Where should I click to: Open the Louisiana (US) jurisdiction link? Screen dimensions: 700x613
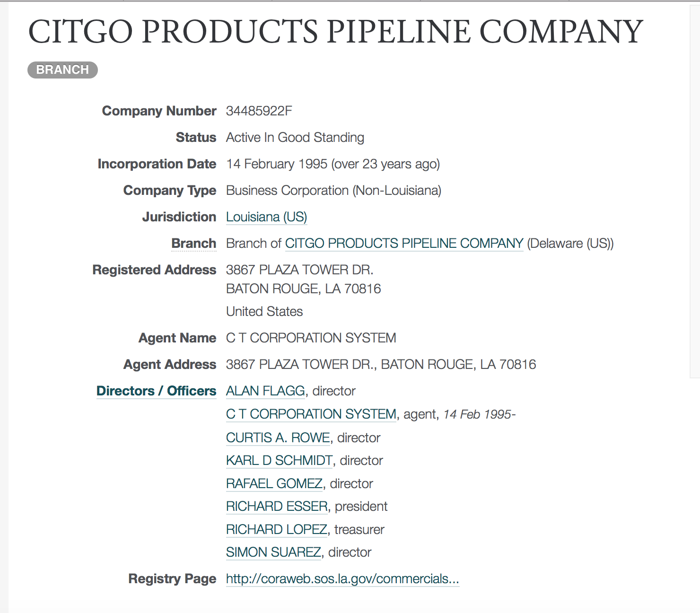266,217
